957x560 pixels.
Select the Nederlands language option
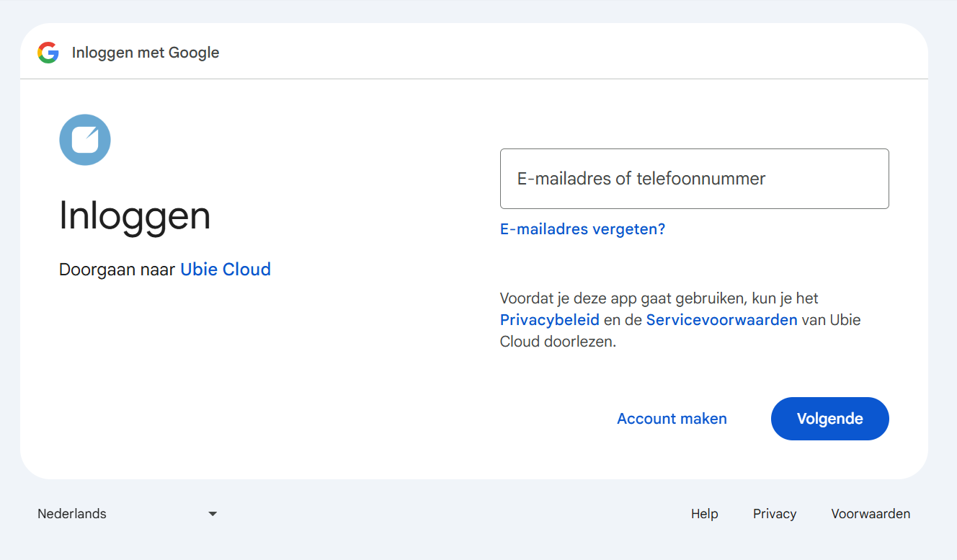point(72,513)
